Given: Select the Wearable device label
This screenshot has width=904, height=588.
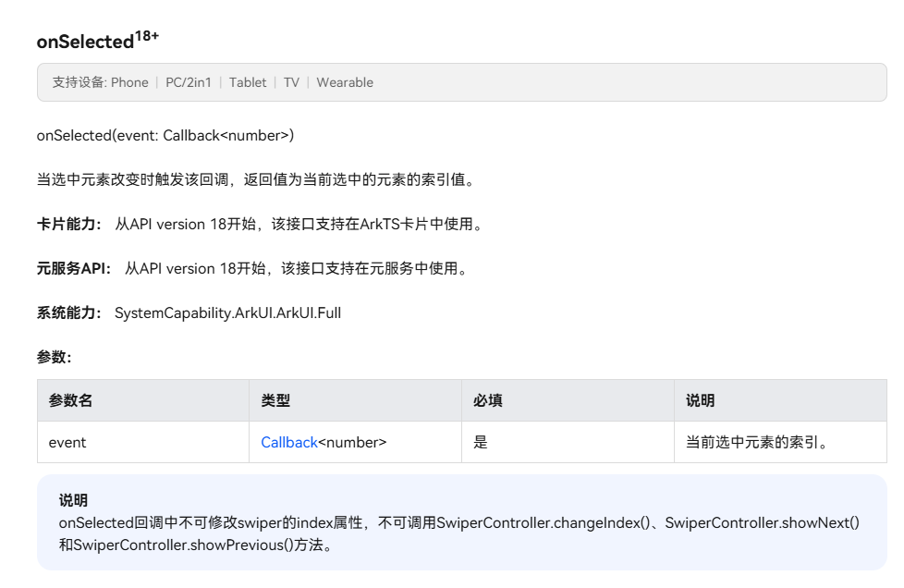Looking at the screenshot, I should 345,82.
